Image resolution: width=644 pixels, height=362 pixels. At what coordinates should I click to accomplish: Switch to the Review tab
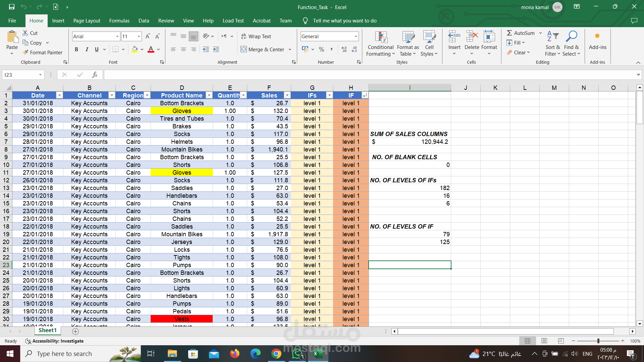pyautogui.click(x=166, y=21)
